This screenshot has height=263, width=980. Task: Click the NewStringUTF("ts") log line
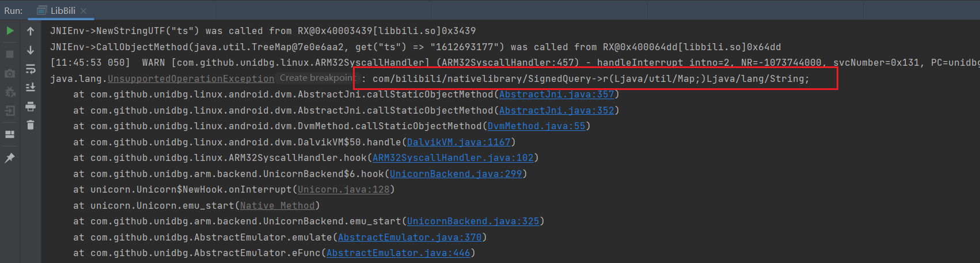tap(263, 31)
